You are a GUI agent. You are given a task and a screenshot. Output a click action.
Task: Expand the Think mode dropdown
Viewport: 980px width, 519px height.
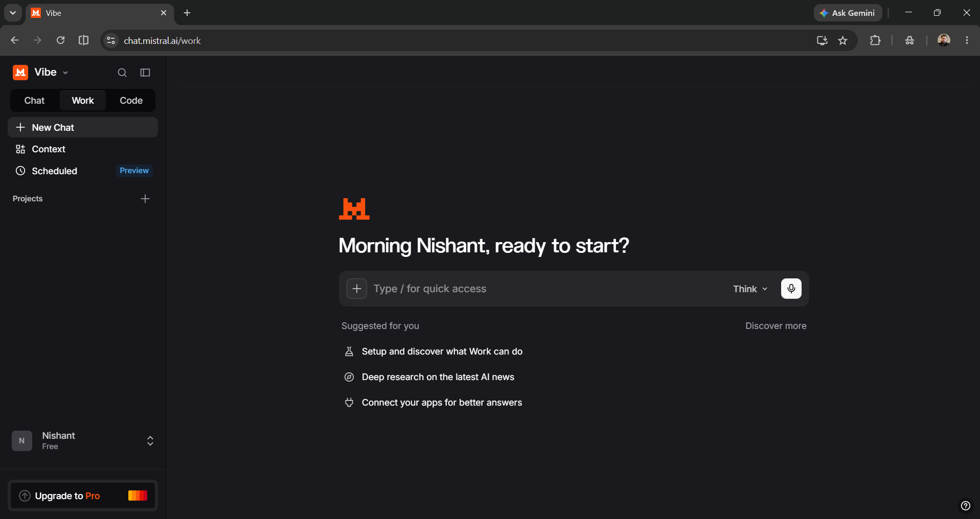[x=750, y=289]
